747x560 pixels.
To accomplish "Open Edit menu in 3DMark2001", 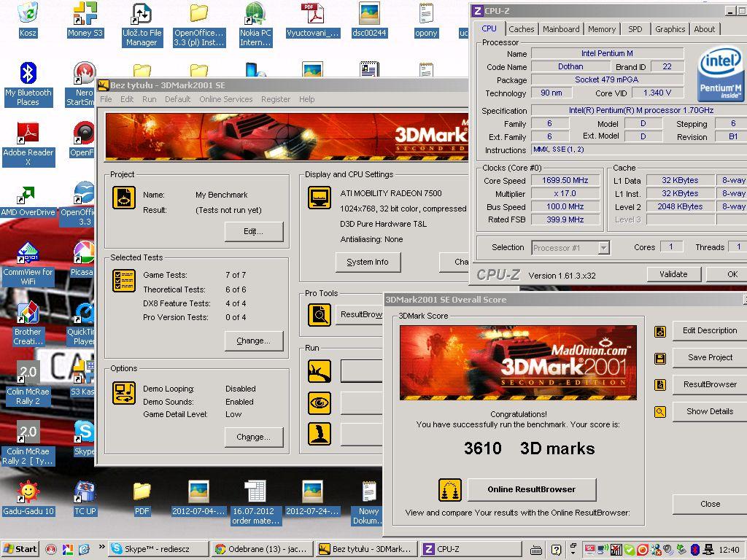I will coord(127,99).
